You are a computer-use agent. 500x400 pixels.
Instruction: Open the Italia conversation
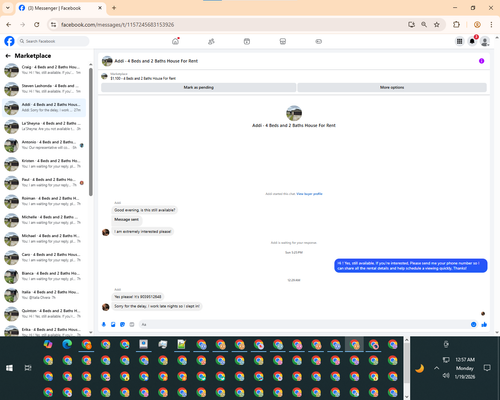click(44, 295)
